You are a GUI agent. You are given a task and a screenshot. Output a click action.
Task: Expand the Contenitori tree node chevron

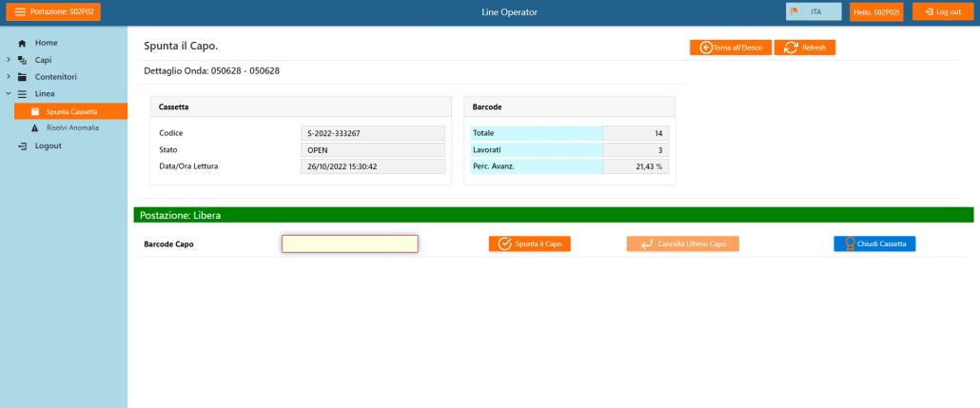click(9, 77)
